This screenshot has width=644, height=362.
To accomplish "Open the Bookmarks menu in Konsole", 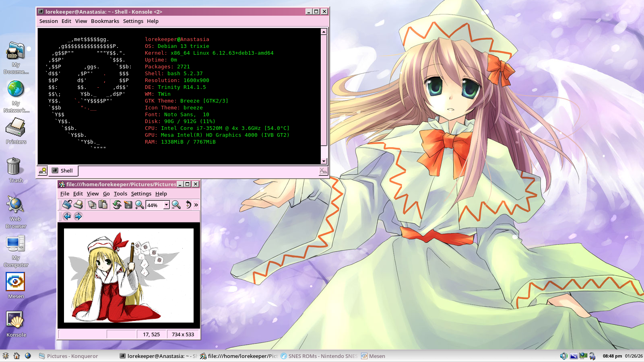I will point(105,21).
